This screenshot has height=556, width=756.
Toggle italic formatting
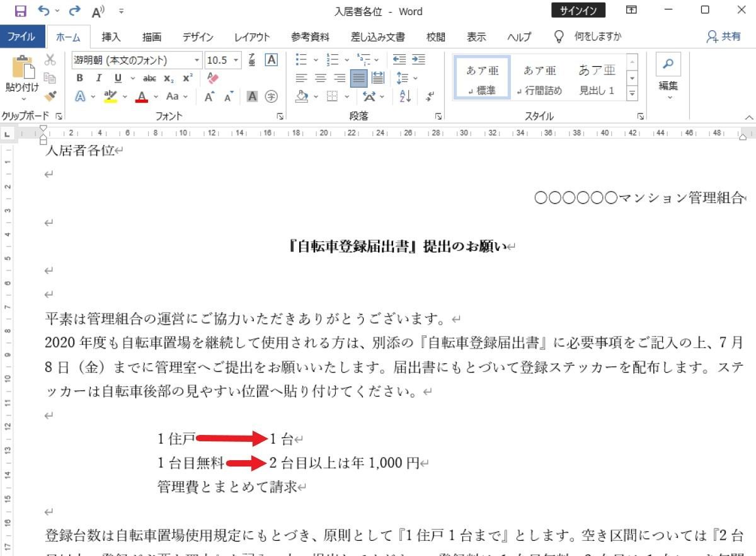pyautogui.click(x=98, y=78)
